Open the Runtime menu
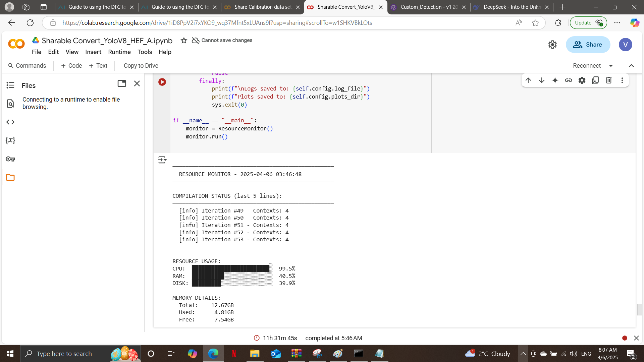The image size is (644, 362). pos(119,52)
